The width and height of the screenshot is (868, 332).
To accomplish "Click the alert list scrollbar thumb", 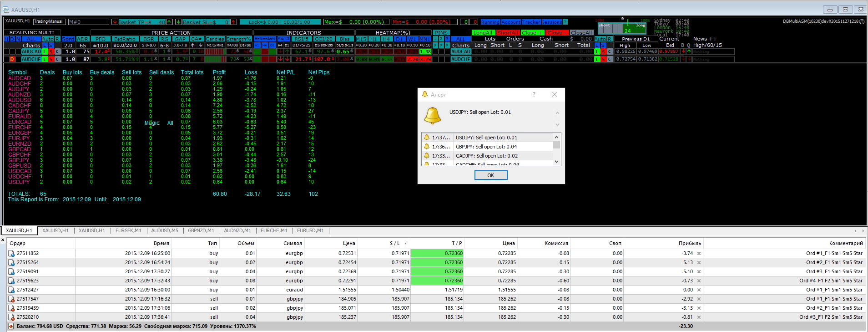I will pos(556,145).
